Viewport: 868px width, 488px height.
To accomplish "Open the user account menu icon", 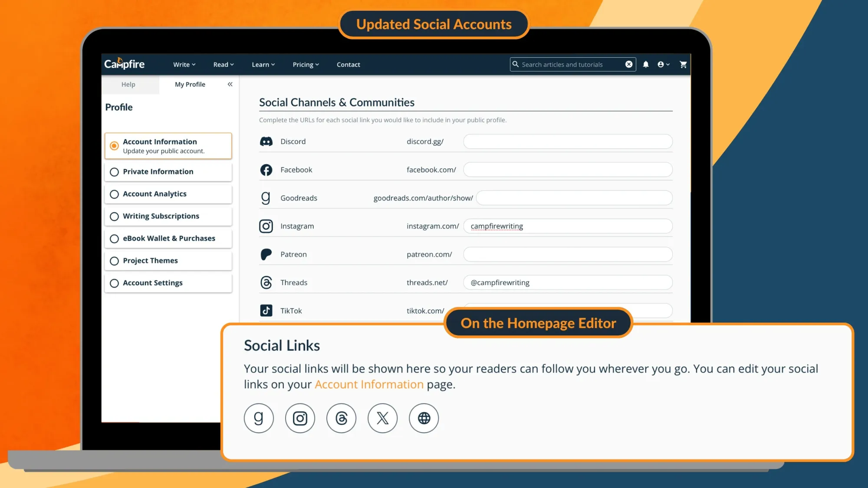I will point(663,64).
